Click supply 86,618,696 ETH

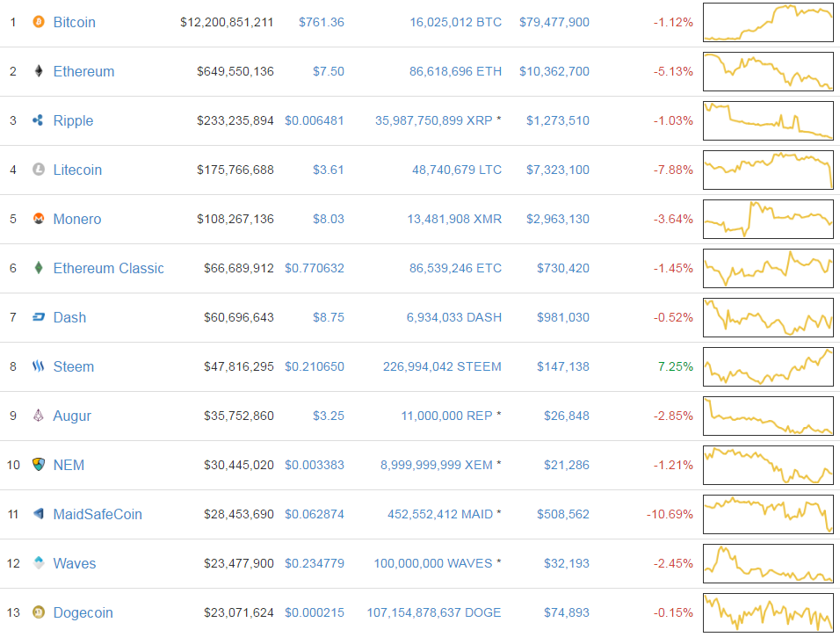pos(456,72)
